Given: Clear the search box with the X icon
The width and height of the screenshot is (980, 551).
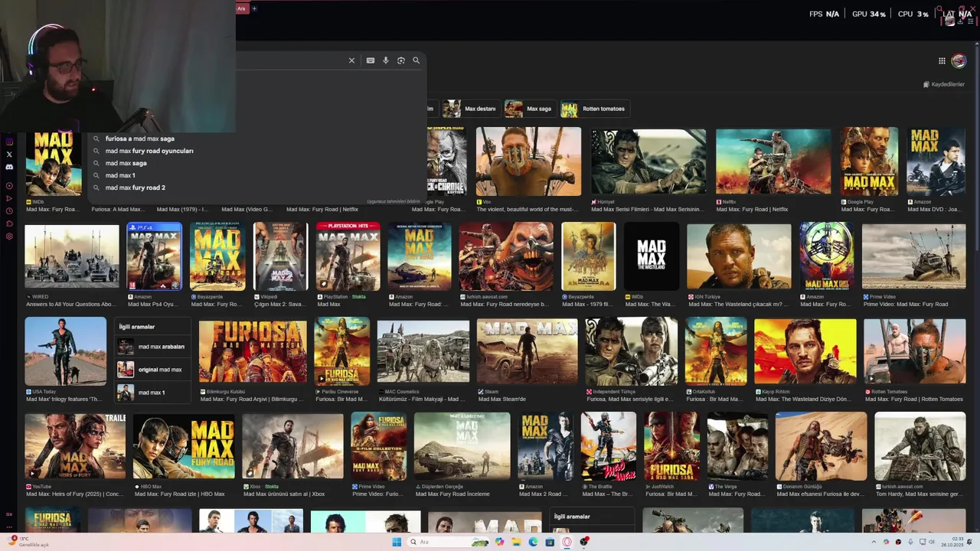Looking at the screenshot, I should [351, 60].
